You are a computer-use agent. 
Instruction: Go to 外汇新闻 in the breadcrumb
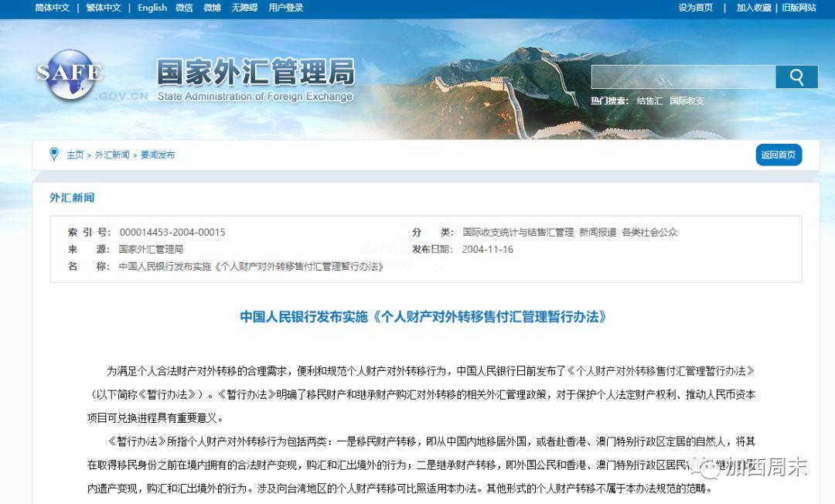click(112, 155)
